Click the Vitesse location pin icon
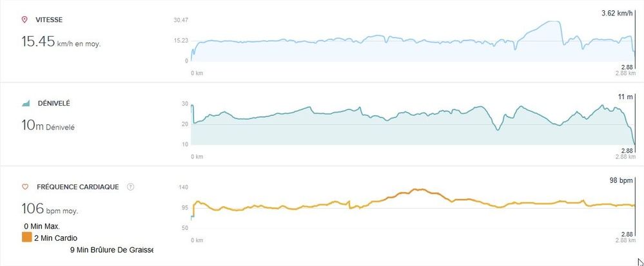Image resolution: width=644 pixels, height=266 pixels. (24, 20)
